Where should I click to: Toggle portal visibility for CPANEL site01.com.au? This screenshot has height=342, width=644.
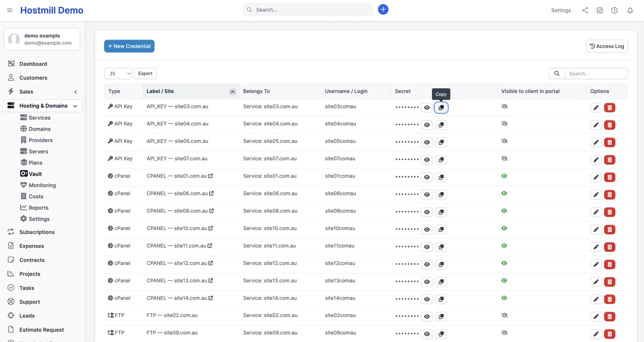click(x=504, y=176)
